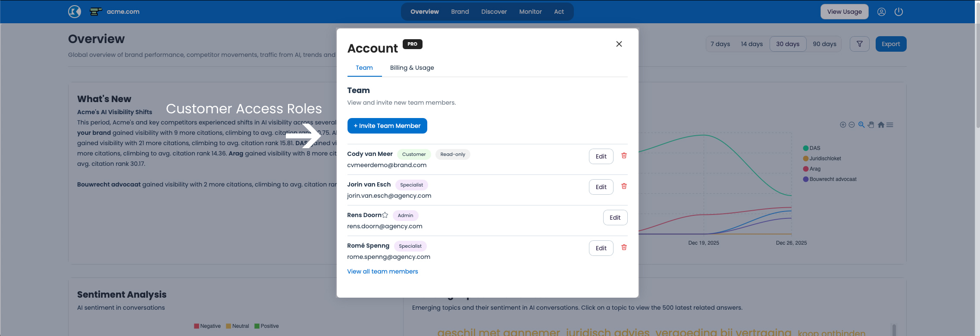Click trash icon for Jorin van Esch
The width and height of the screenshot is (980, 336).
624,186
